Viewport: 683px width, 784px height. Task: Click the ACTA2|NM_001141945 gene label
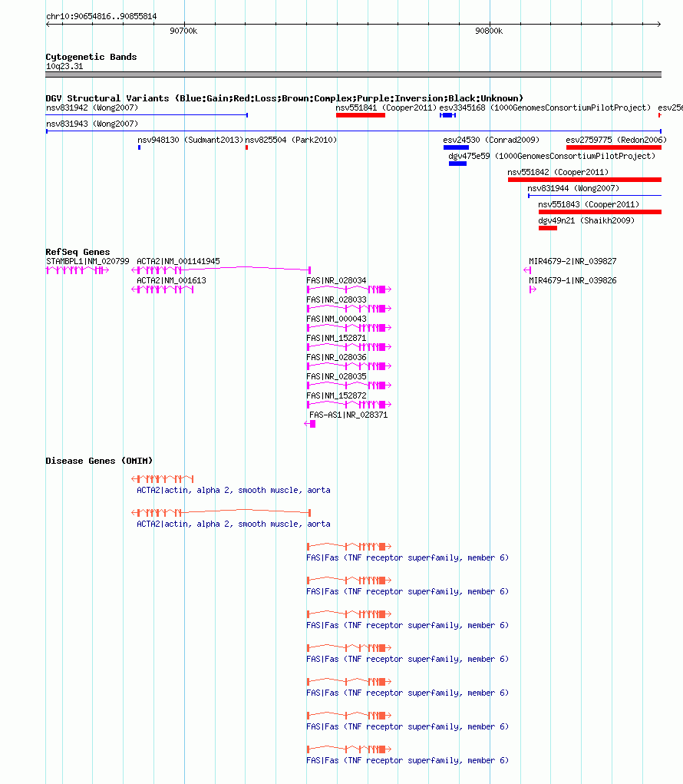pos(178,261)
